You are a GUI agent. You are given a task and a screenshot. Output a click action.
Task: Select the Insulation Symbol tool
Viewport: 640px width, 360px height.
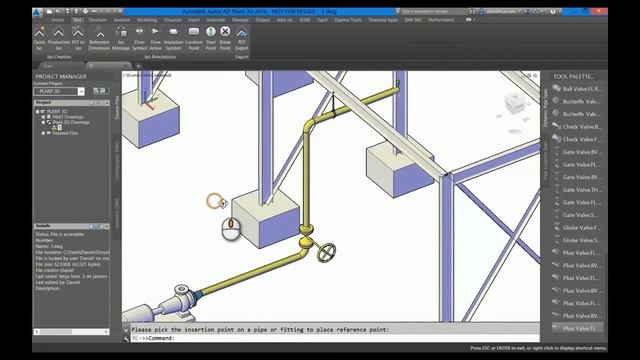point(173,38)
